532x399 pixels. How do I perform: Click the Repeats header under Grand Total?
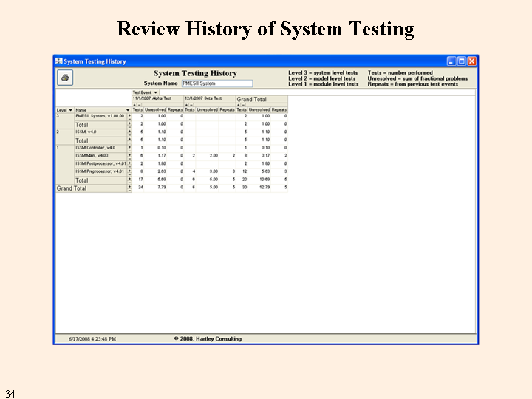click(x=279, y=110)
